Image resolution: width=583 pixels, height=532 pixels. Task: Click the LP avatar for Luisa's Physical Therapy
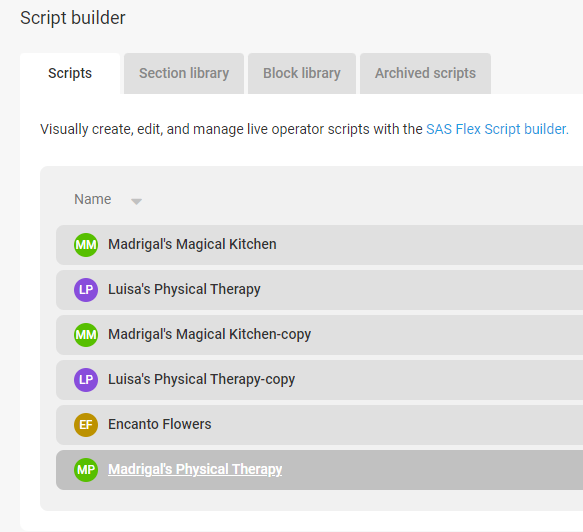click(x=86, y=290)
